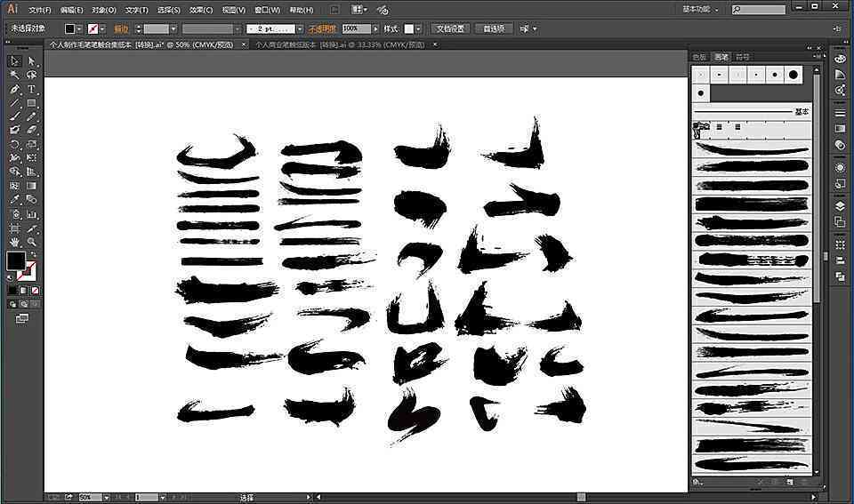Select the Width/Warp tool
The image size is (854, 504).
point(15,158)
